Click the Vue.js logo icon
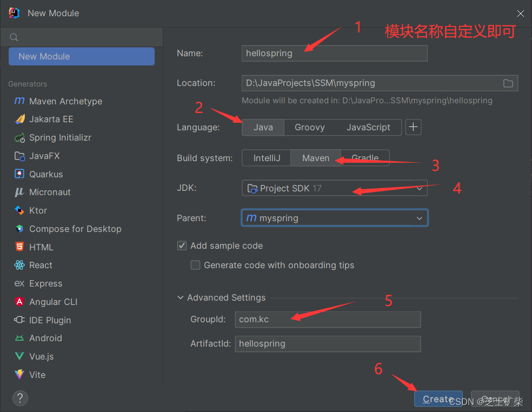The width and height of the screenshot is (532, 412). click(19, 356)
